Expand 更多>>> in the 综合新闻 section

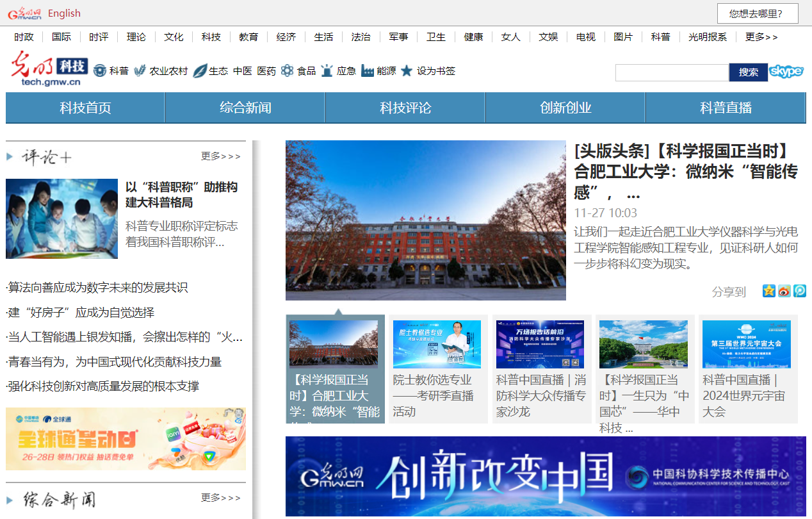pyautogui.click(x=221, y=498)
